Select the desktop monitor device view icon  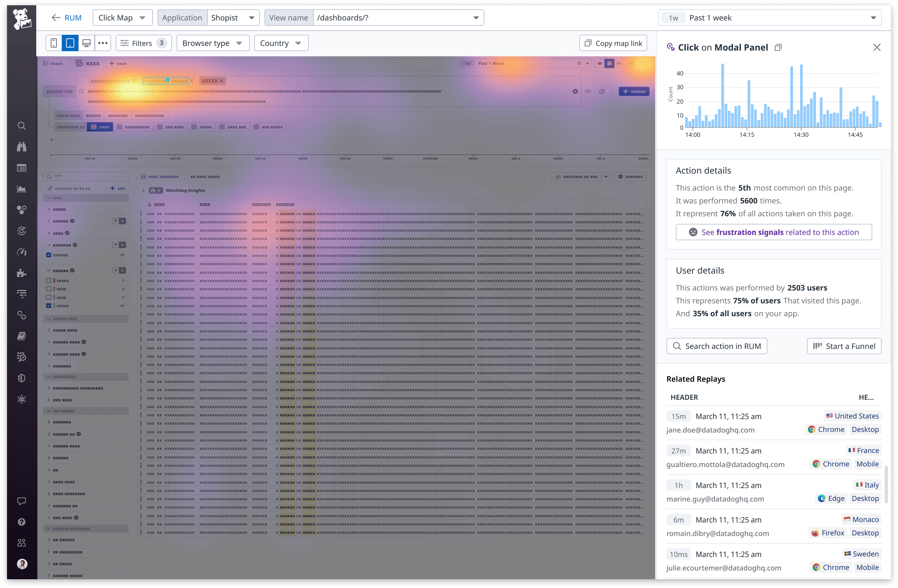(87, 43)
